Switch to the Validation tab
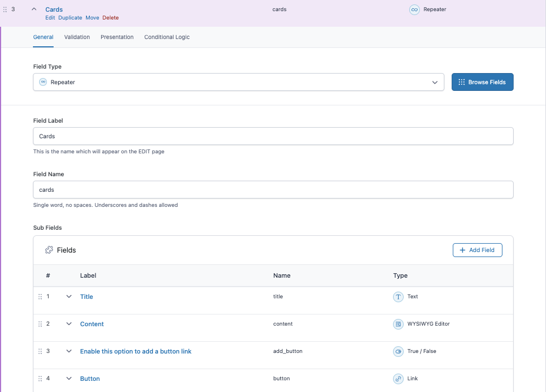 pos(77,37)
